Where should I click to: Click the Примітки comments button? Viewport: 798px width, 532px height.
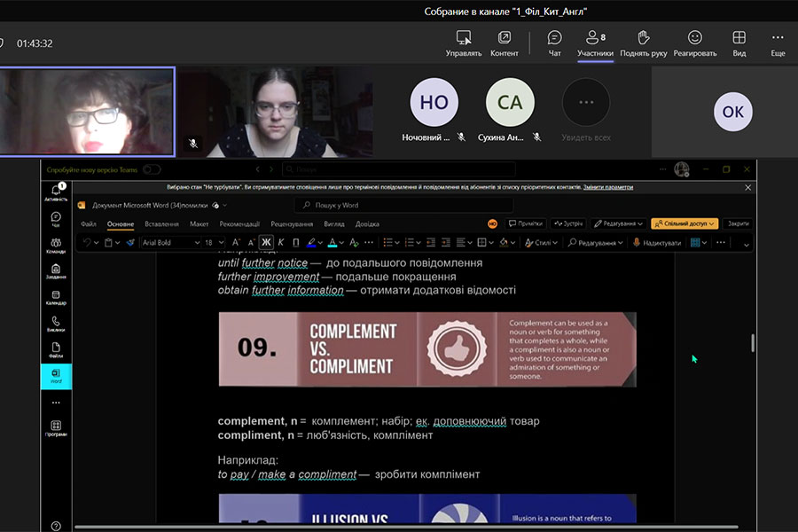pyautogui.click(x=524, y=224)
